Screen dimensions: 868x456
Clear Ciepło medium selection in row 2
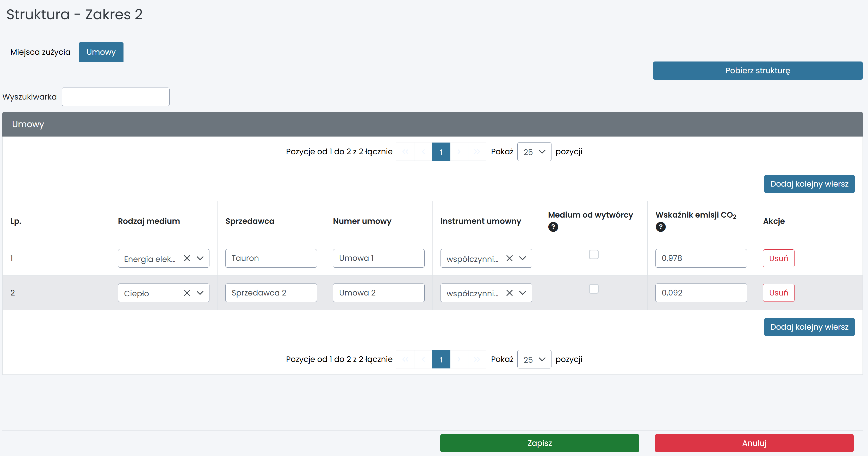click(187, 293)
